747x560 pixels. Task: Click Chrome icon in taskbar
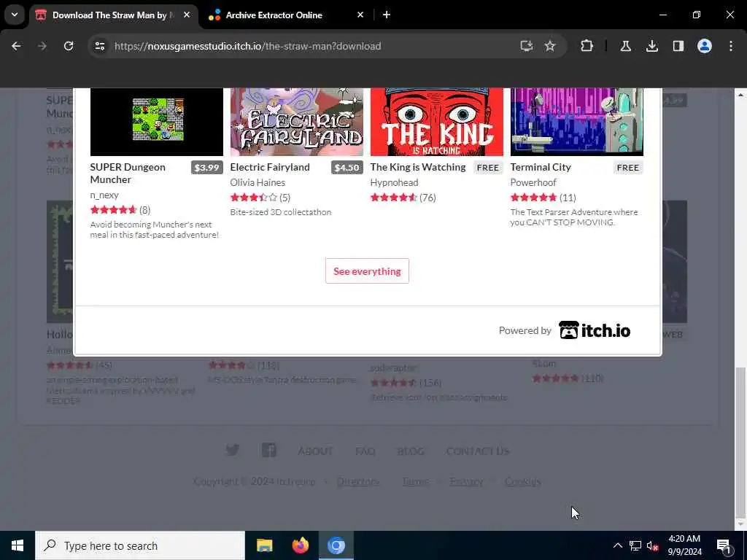click(x=336, y=545)
